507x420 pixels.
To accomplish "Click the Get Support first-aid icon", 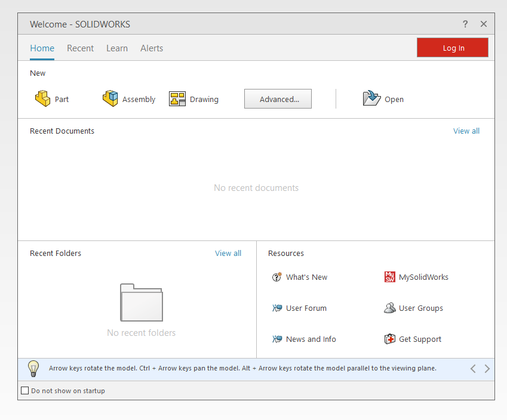I will [x=389, y=339].
